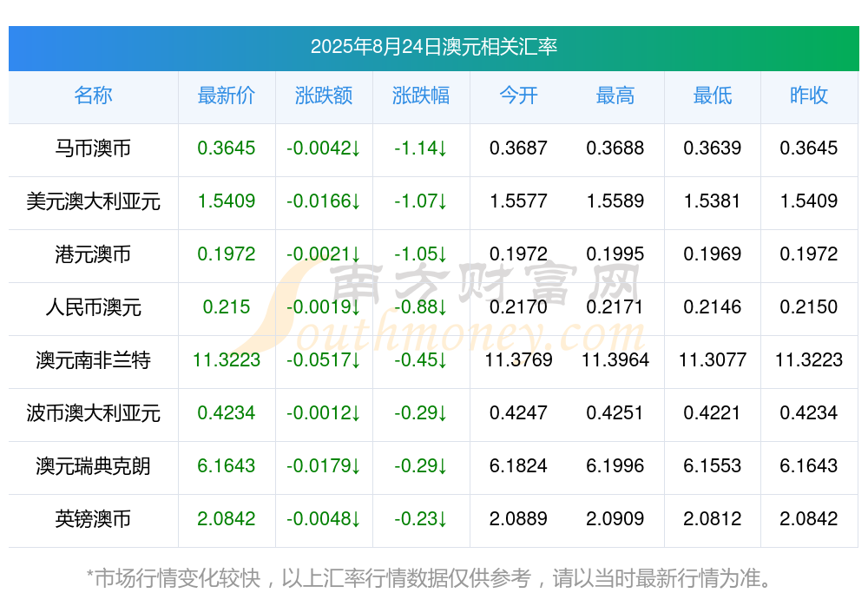The image size is (868, 606).
Task: Click change percent -0.45↓
Action: [421, 360]
